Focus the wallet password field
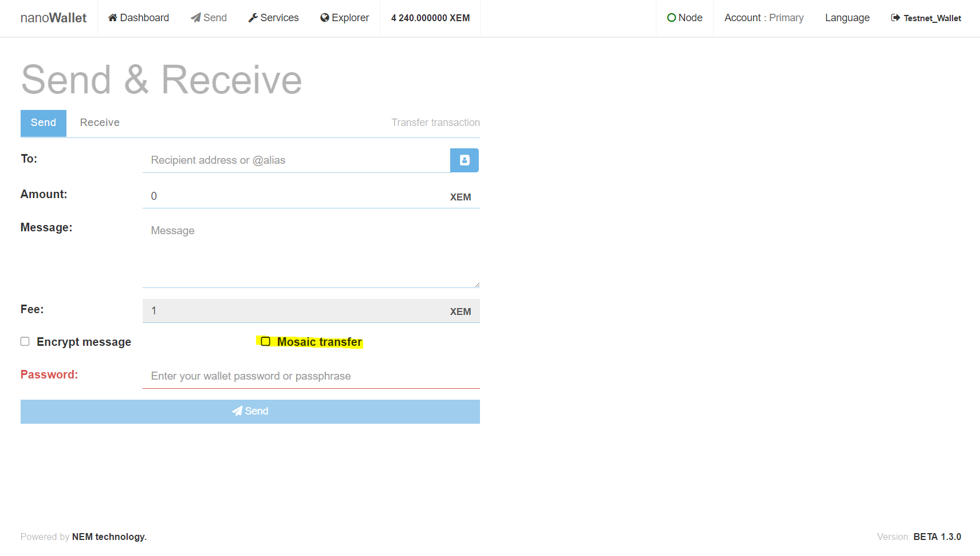 coord(311,376)
